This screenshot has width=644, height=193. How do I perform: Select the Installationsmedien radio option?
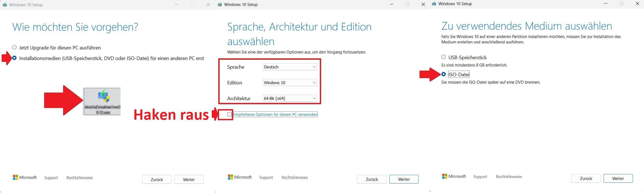tap(14, 58)
